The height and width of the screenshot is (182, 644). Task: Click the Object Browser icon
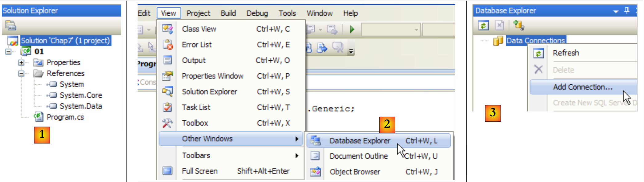coord(315,172)
